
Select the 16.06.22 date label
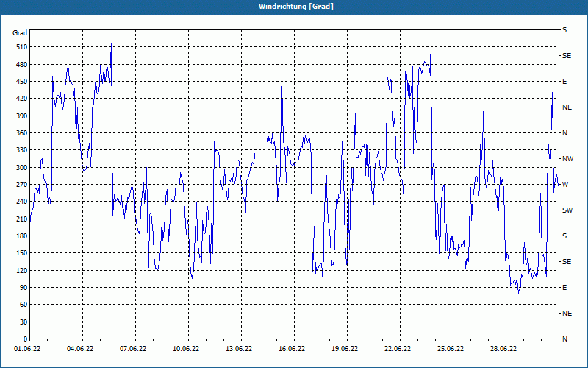click(x=292, y=349)
